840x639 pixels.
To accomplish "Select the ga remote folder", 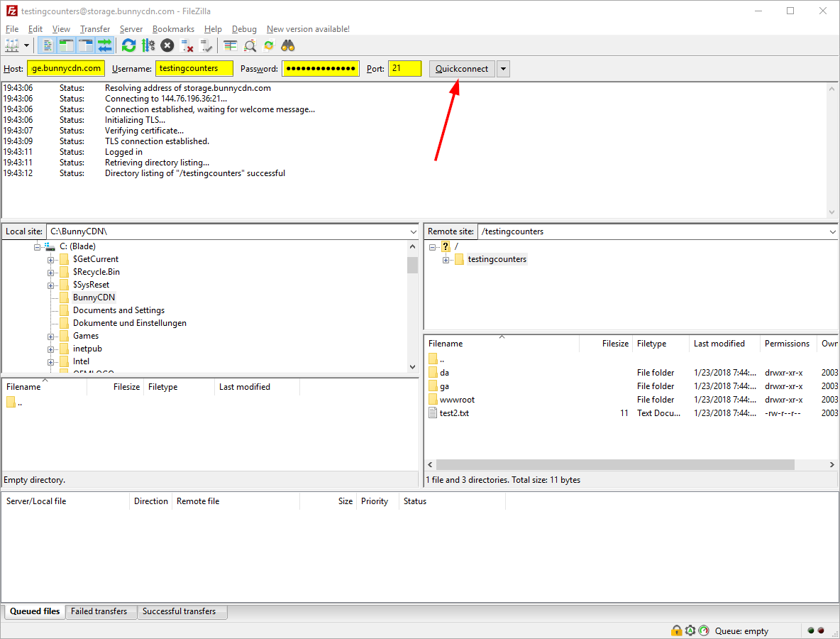I will 444,386.
